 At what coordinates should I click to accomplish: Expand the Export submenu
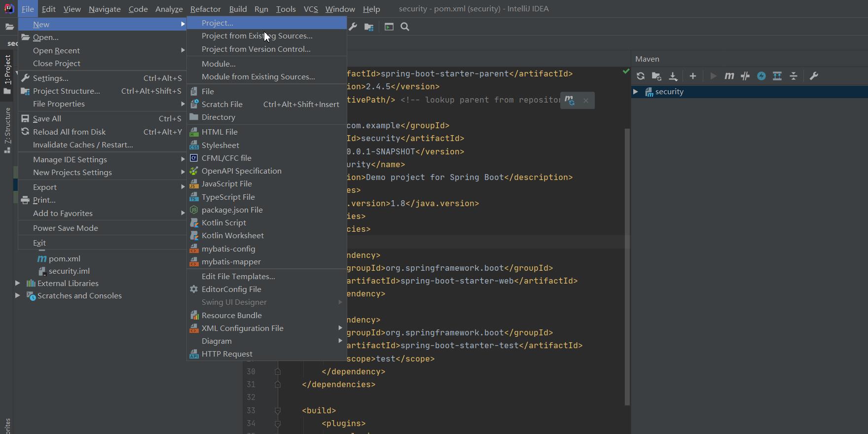[103, 187]
